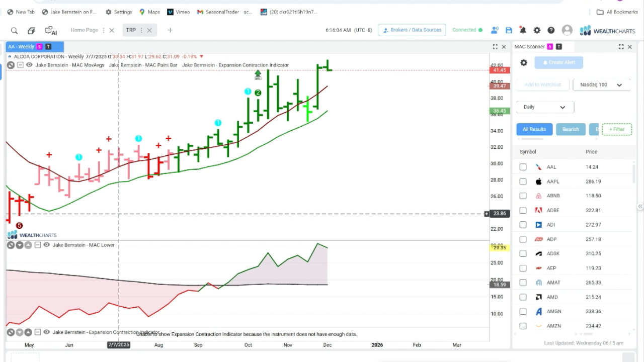Maximize the AA Weekly chart panel
Screen dimensions: 644x362
point(495,47)
